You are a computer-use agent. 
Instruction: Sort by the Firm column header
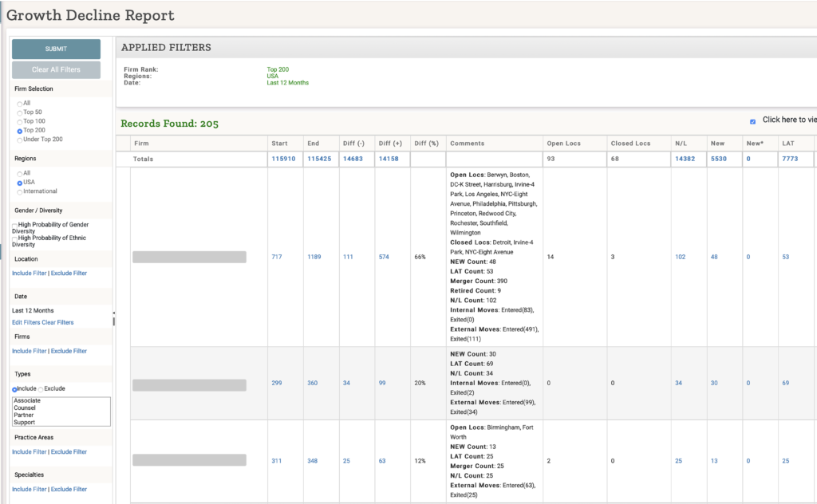pos(141,144)
